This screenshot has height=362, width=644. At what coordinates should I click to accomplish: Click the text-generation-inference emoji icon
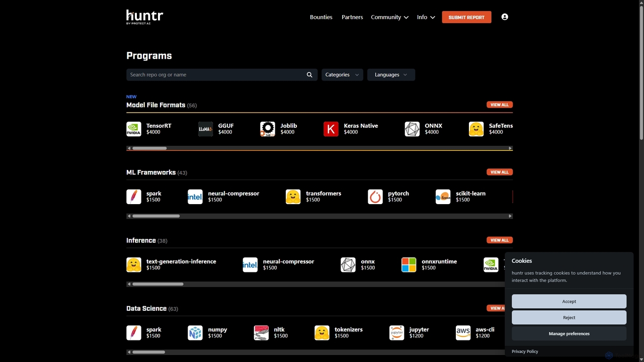(133, 265)
